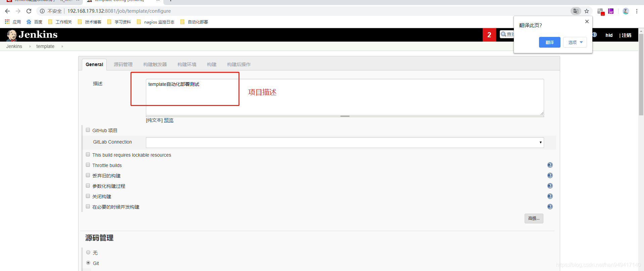The image size is (644, 271).
Task: Click the purple RP extension icon
Action: [x=611, y=11]
